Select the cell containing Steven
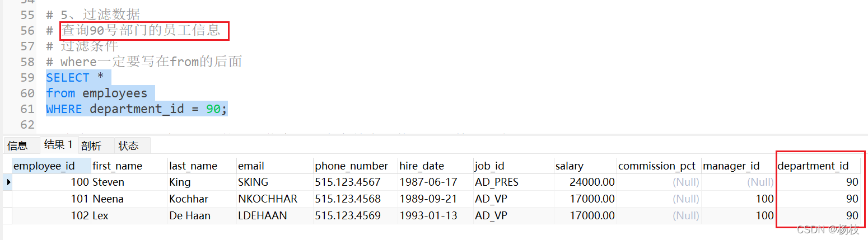Viewport: 868px width, 240px height. coord(108,182)
